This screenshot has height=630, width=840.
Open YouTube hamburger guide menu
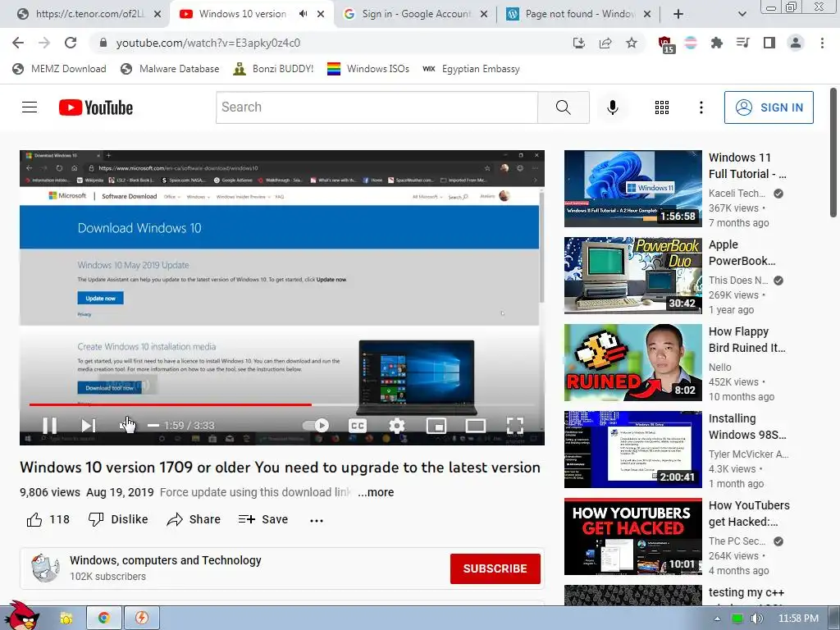(x=30, y=107)
